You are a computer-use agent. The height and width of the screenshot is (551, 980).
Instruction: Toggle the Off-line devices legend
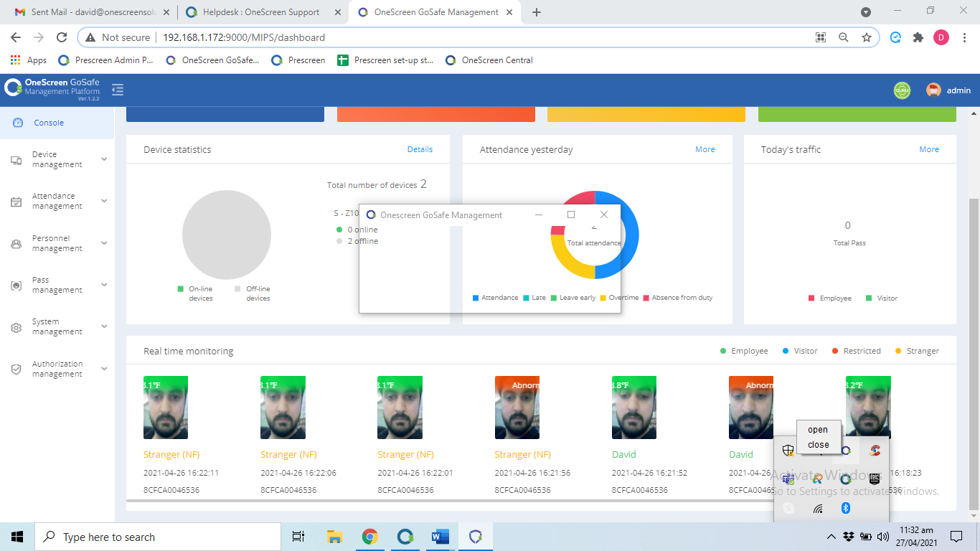point(253,293)
